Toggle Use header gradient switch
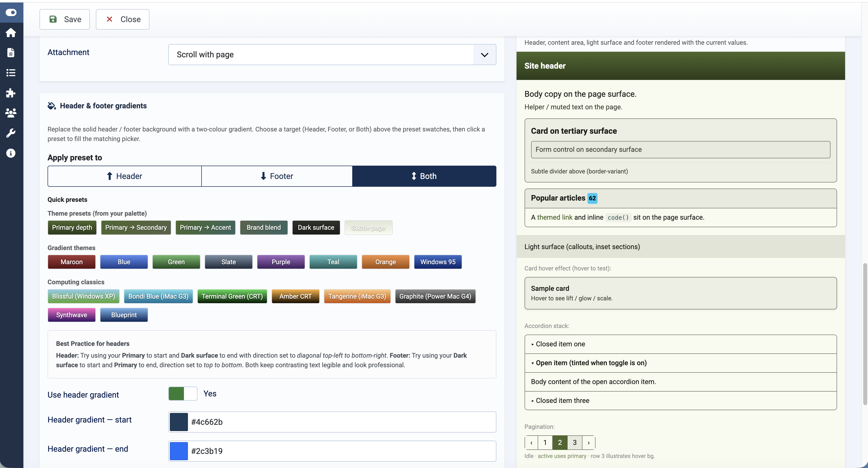Viewport: 868px width, 468px height. click(x=183, y=394)
